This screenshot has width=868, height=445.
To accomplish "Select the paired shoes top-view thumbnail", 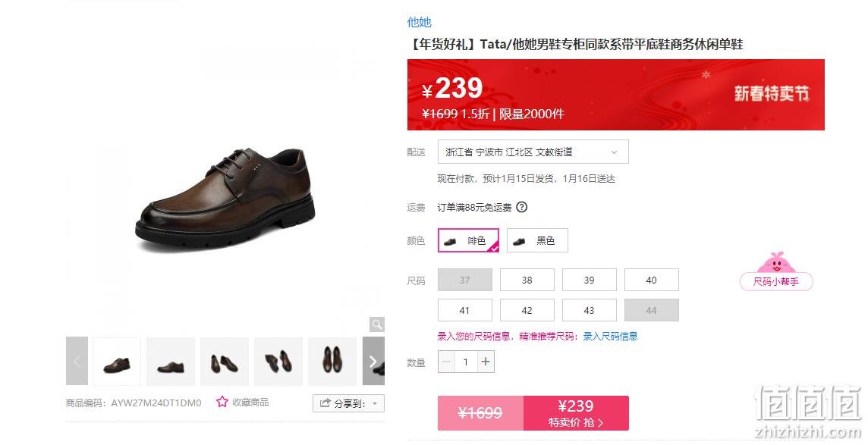I will click(x=332, y=361).
